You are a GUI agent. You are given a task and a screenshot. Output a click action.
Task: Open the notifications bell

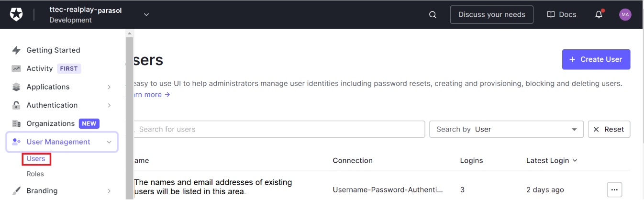pyautogui.click(x=599, y=14)
